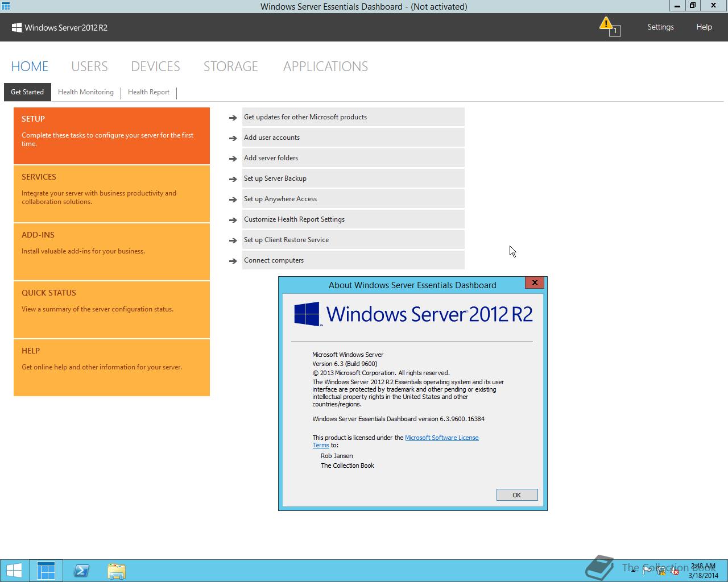728x582 pixels.
Task: Go to the HOME section
Action: 30,66
